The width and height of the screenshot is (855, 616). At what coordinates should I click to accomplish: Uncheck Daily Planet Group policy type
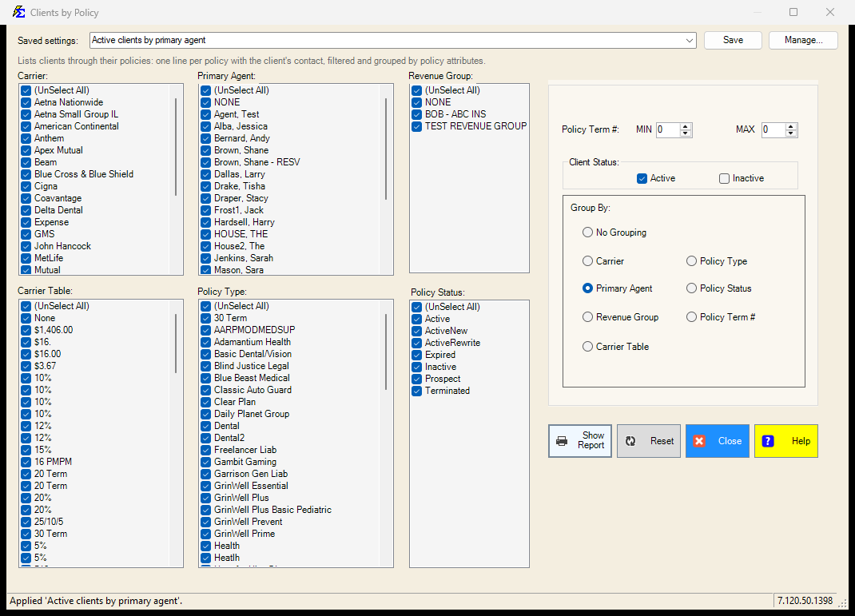tap(205, 415)
